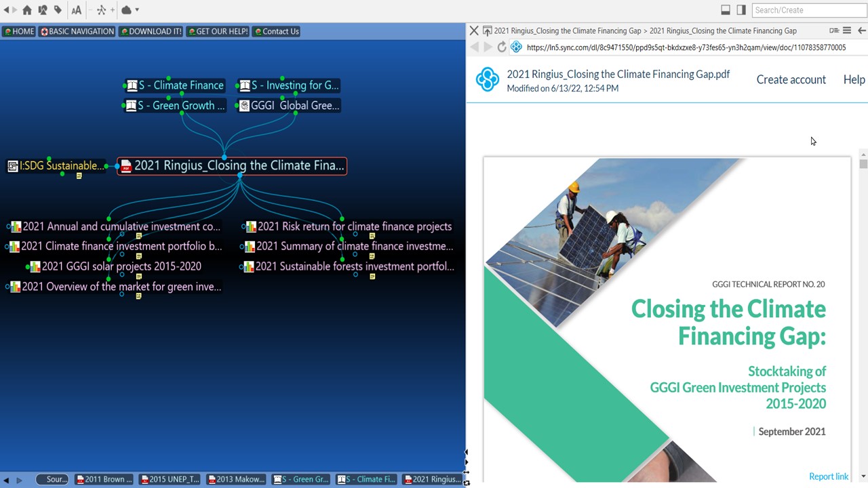Open the hamburger menu in content panel
The image size is (868, 488).
click(x=846, y=30)
